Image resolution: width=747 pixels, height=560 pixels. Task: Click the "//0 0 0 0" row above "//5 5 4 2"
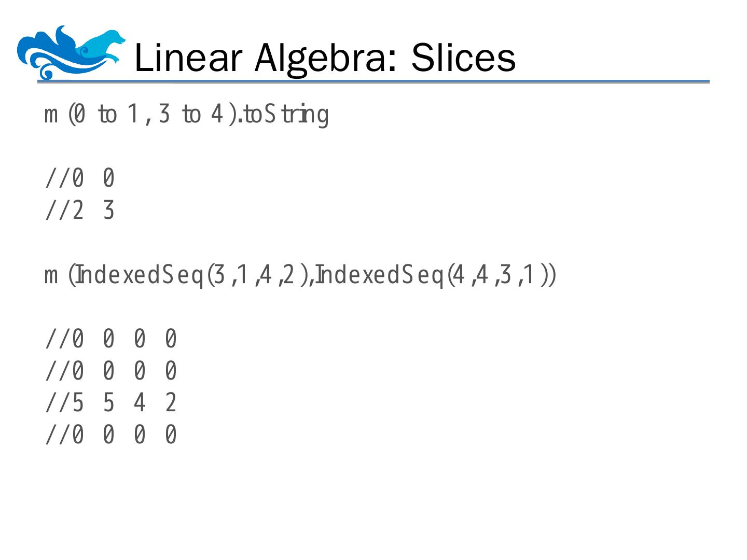(112, 371)
